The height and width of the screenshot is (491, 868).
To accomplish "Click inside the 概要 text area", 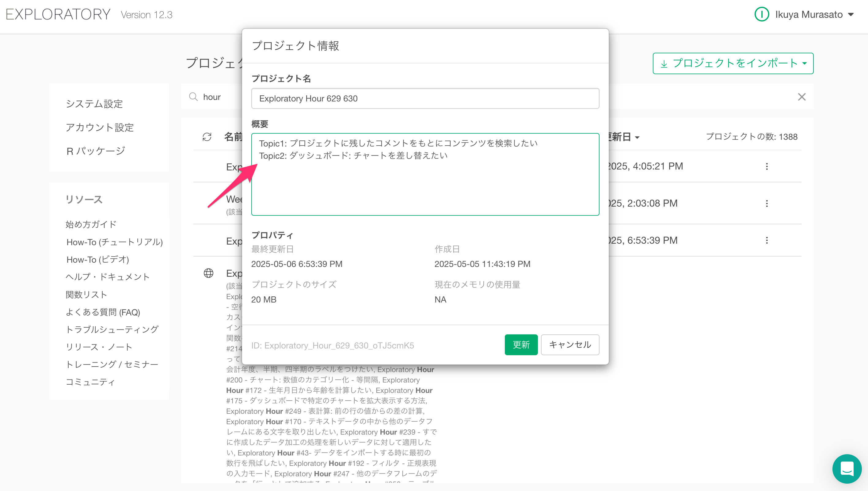I will click(425, 174).
